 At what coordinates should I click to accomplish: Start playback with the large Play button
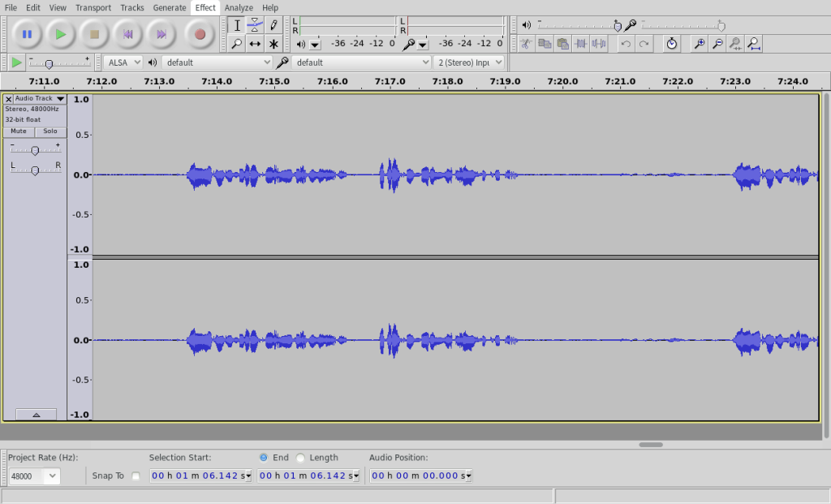tap(60, 34)
